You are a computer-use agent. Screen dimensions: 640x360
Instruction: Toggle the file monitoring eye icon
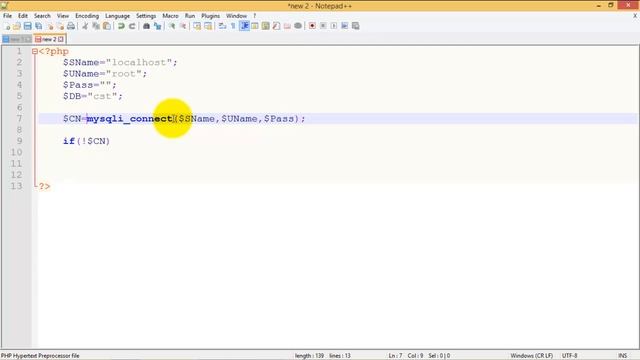[x=298, y=26]
